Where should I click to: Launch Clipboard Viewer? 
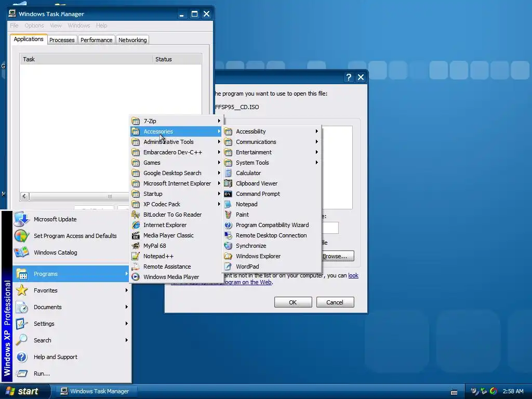click(272, 183)
